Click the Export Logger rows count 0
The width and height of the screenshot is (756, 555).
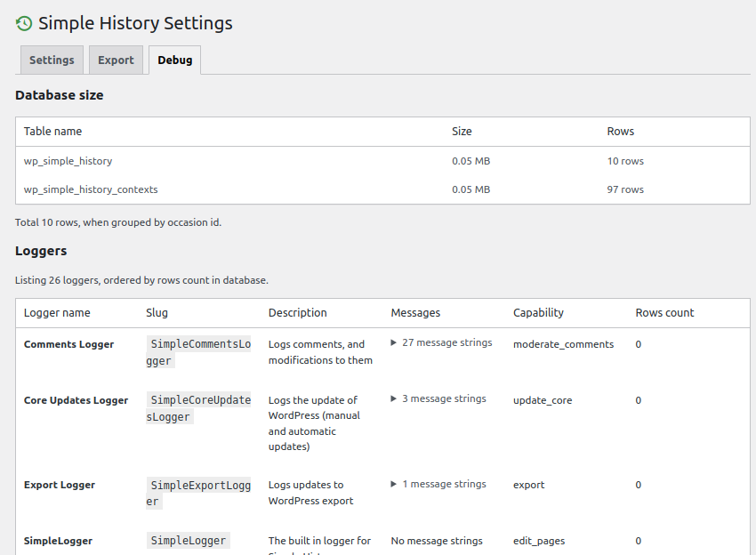point(639,485)
